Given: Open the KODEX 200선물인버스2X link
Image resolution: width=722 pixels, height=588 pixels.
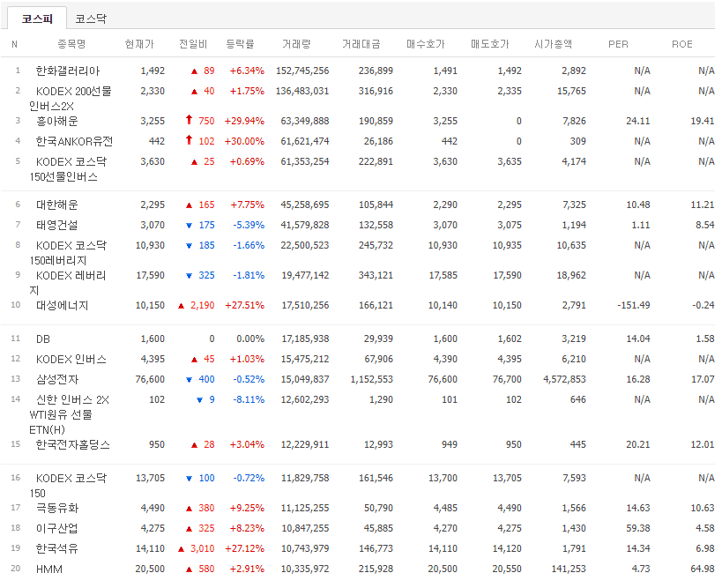Looking at the screenshot, I should [x=70, y=99].
